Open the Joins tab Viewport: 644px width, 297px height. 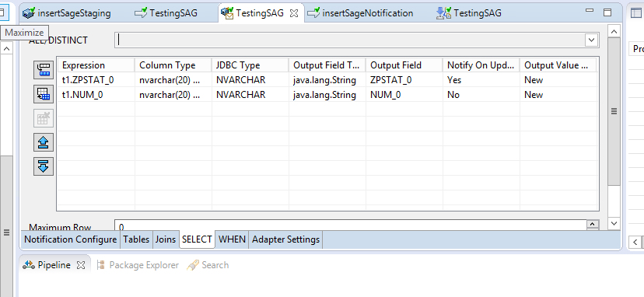click(166, 239)
